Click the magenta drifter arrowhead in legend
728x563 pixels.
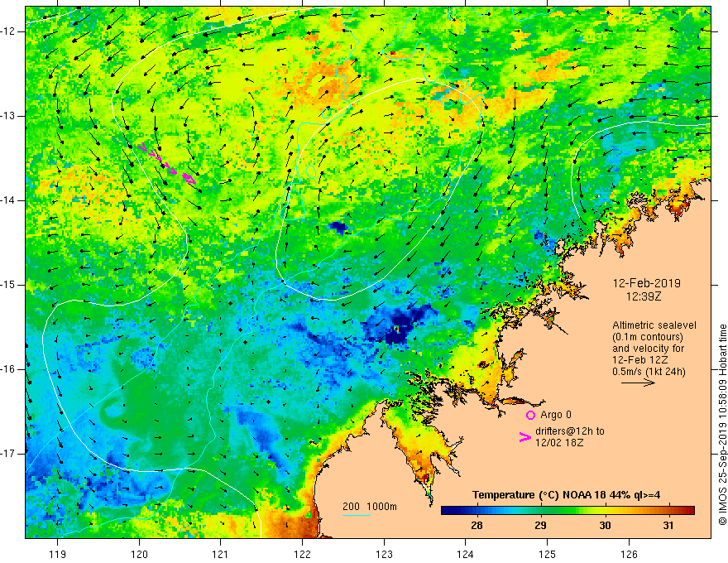524,437
